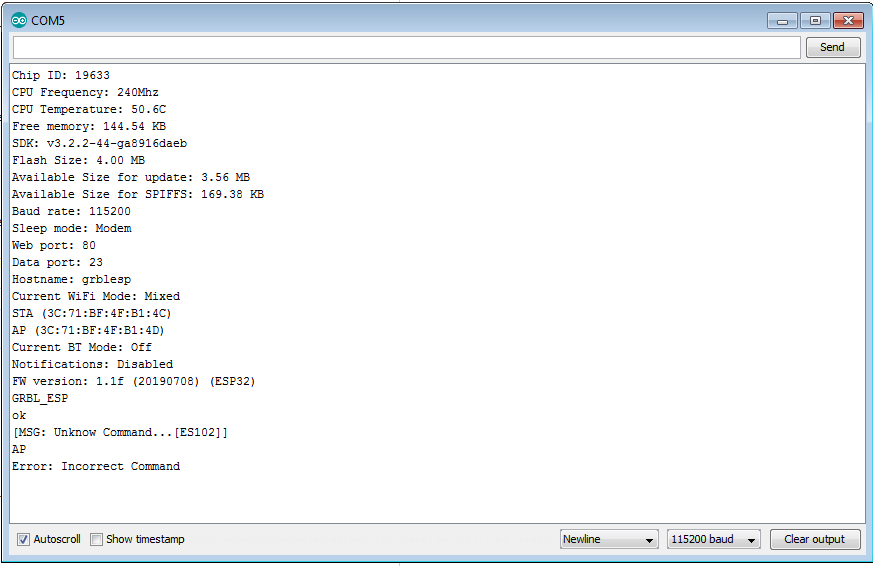The height and width of the screenshot is (566, 873).
Task: Click the 'Data port: 23' line
Action: click(x=57, y=262)
